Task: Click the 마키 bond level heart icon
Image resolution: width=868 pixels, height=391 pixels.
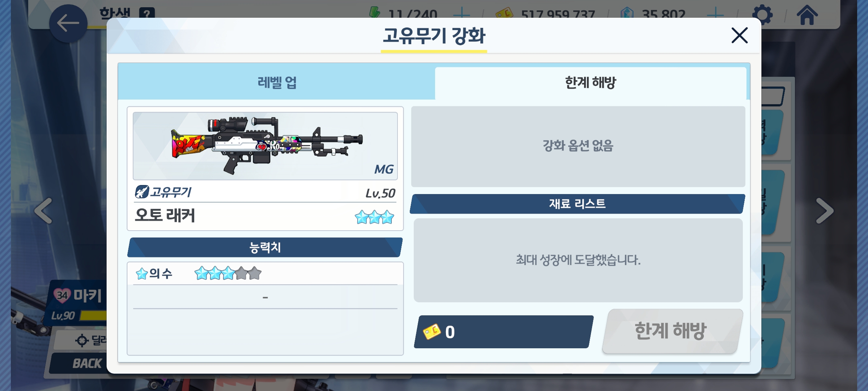Action: 62,295
